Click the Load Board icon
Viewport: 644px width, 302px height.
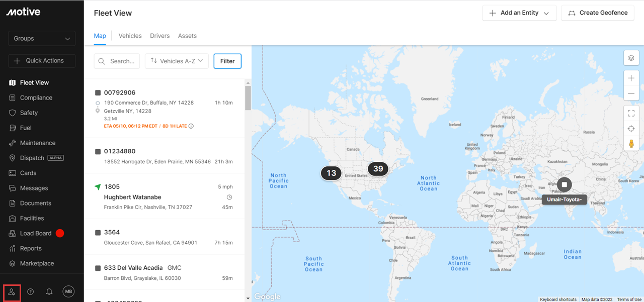(x=13, y=233)
